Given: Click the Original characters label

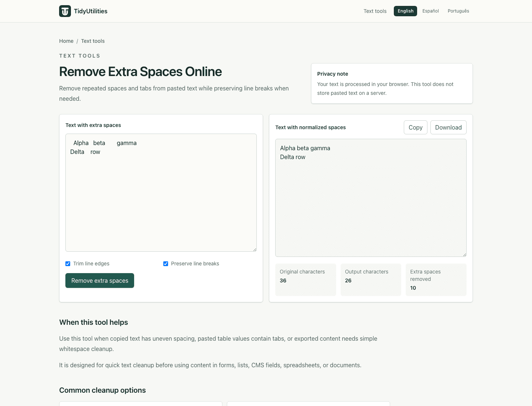Looking at the screenshot, I should click(302, 272).
